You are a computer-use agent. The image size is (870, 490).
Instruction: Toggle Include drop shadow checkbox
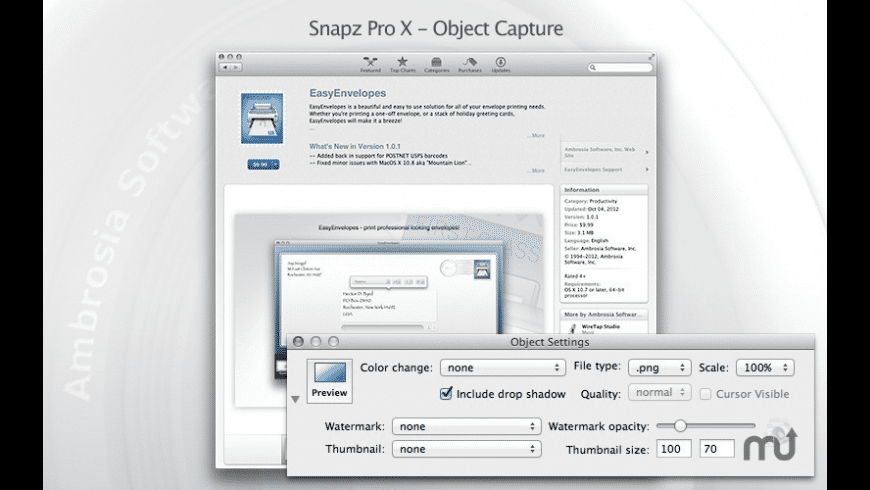446,393
